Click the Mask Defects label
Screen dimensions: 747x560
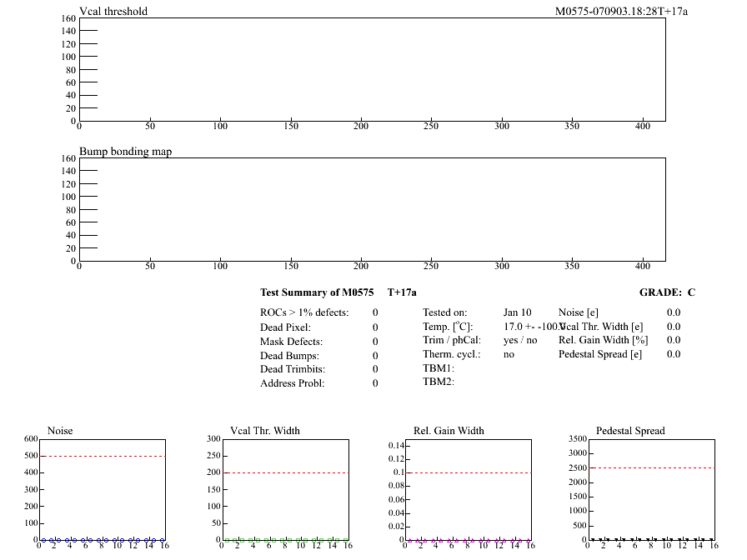291,342
